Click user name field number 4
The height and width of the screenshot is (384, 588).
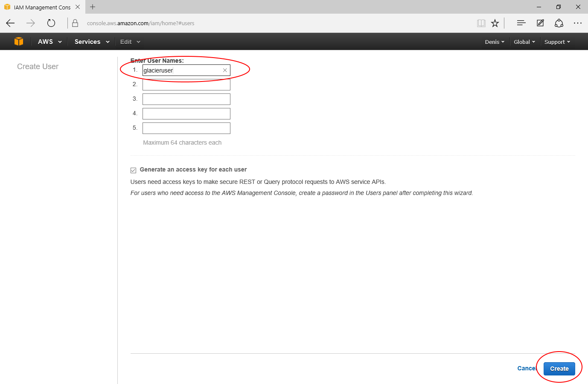[x=186, y=113]
